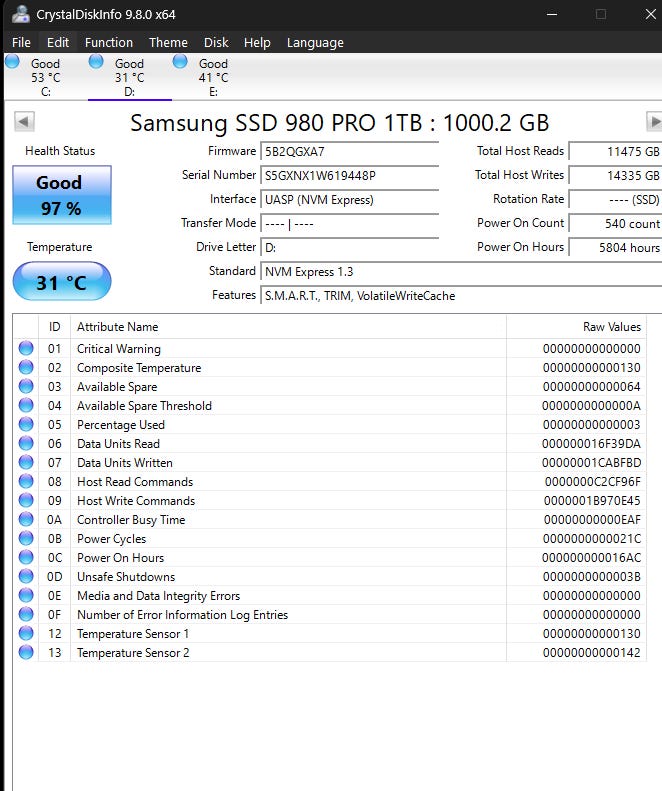Click the status orb beside Percentage Used
The height and width of the screenshot is (791, 662).
point(26,424)
